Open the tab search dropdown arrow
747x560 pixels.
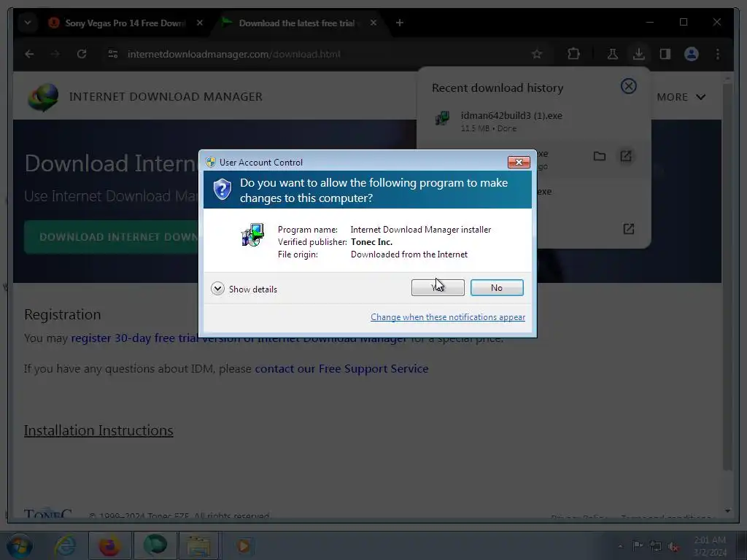pos(28,23)
